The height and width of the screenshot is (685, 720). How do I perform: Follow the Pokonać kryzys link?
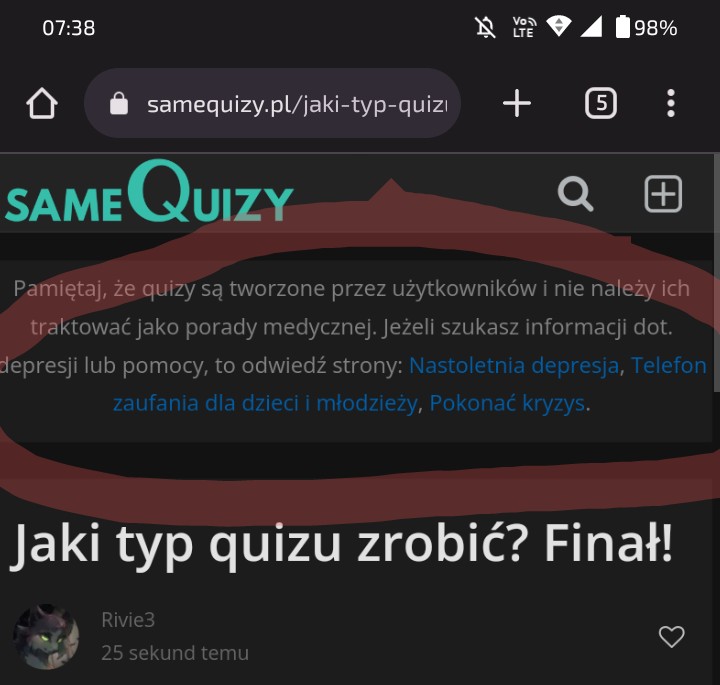(x=507, y=404)
